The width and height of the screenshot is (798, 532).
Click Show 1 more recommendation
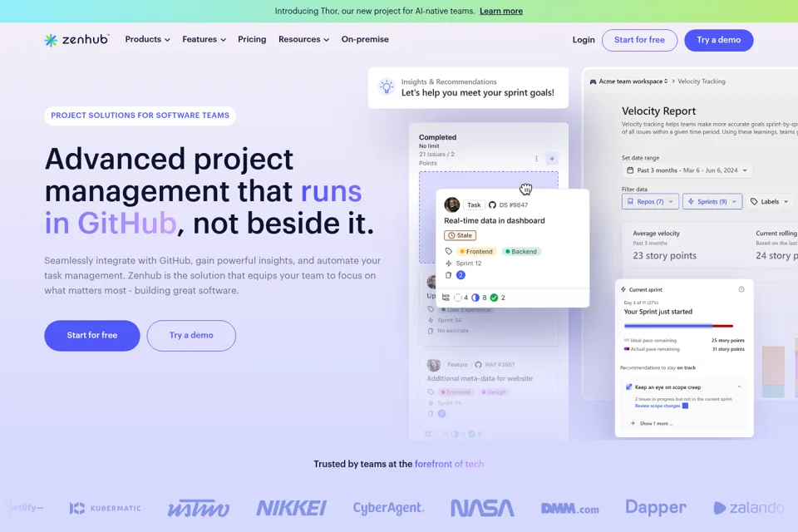pos(656,424)
